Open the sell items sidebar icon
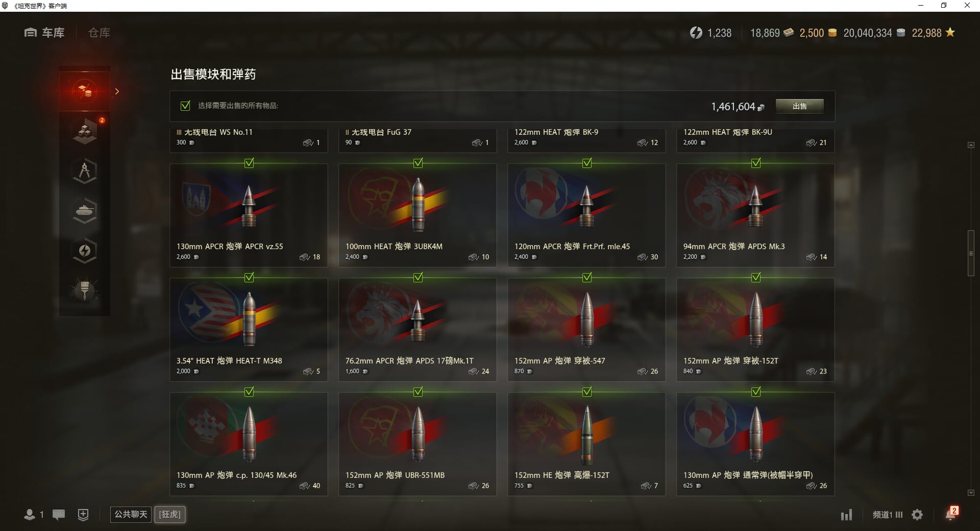Screen dimensions: 980x531 click(85, 91)
